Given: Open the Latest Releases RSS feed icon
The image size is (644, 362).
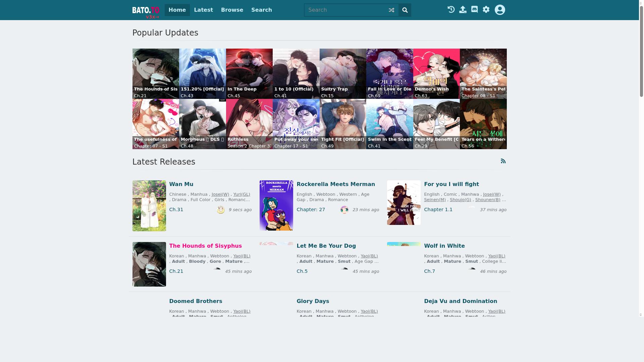Looking at the screenshot, I should click(x=503, y=161).
